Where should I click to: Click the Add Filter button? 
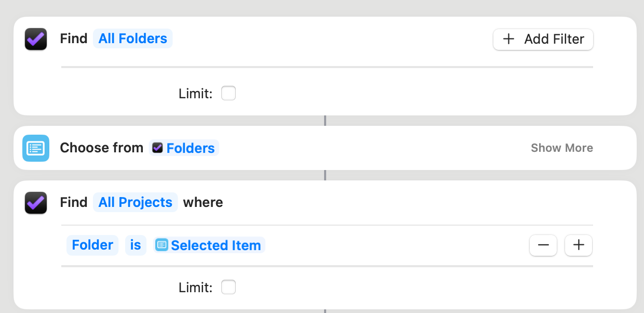[x=543, y=39]
